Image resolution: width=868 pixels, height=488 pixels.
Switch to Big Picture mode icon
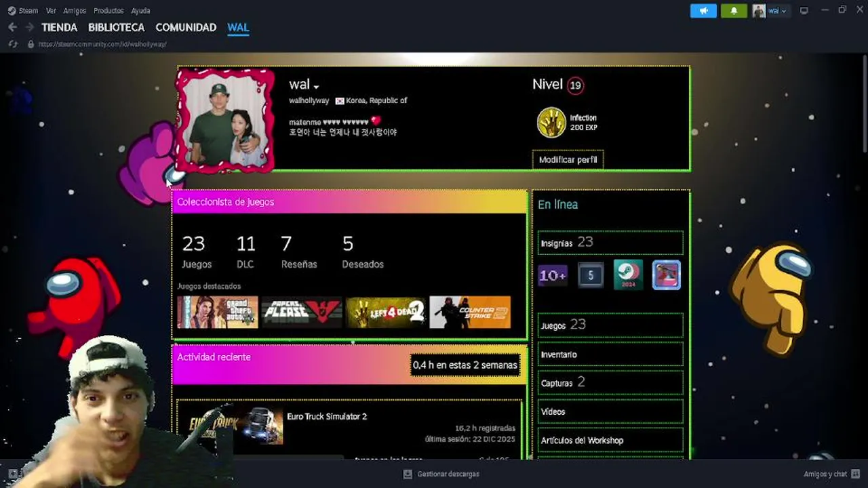click(804, 11)
